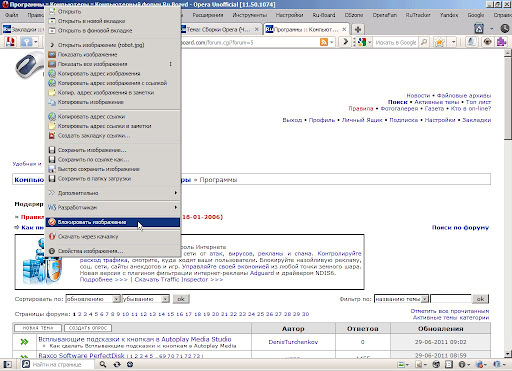The image size is (512, 371).
Task: Click the magnifier search button beside the Google field
Action: tap(424, 42)
